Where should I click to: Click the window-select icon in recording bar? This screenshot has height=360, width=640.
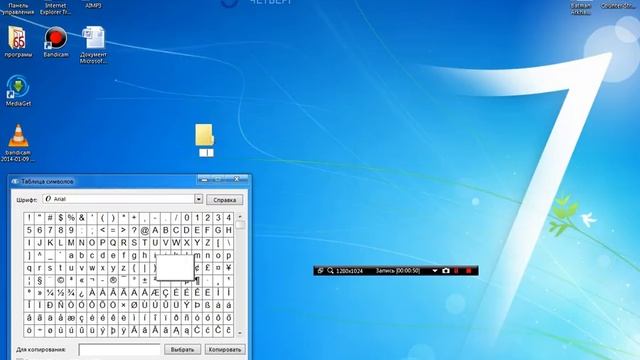(x=320, y=271)
